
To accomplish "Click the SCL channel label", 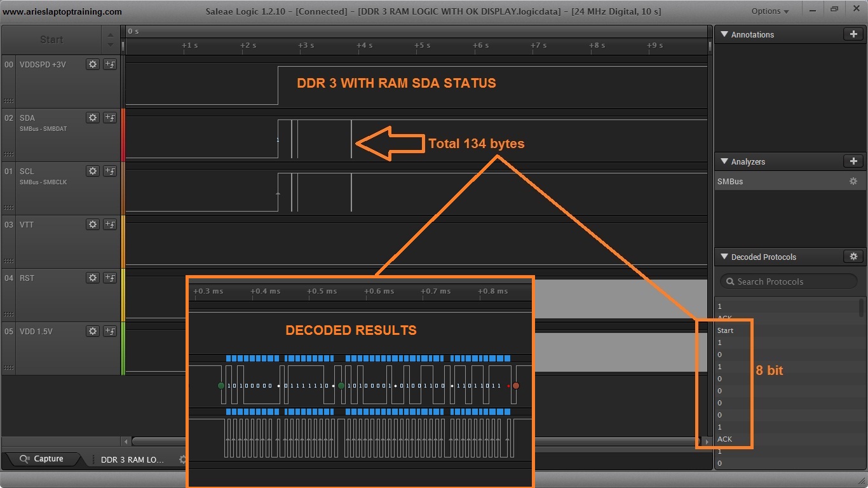I will [x=27, y=171].
